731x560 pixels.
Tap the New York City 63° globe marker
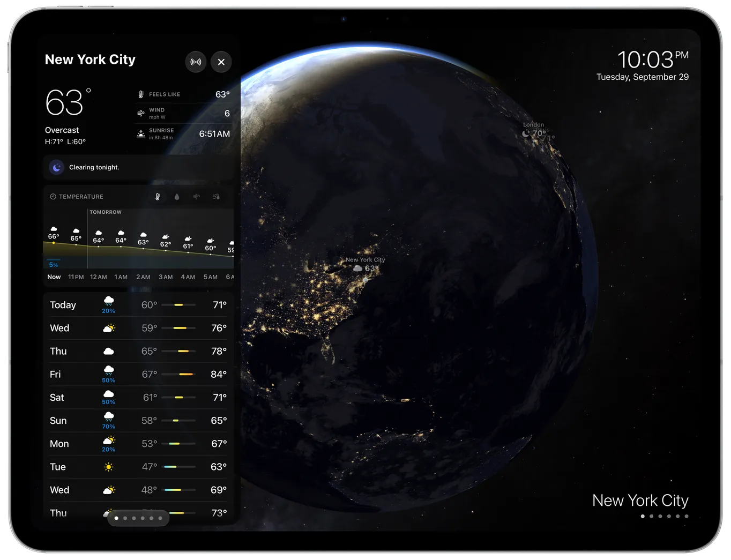365,265
